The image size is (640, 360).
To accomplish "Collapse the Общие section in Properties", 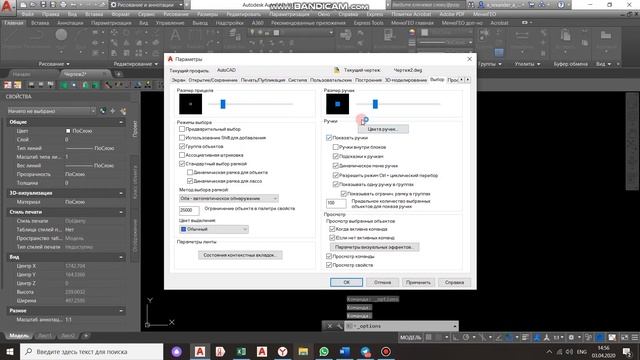I will point(121,122).
